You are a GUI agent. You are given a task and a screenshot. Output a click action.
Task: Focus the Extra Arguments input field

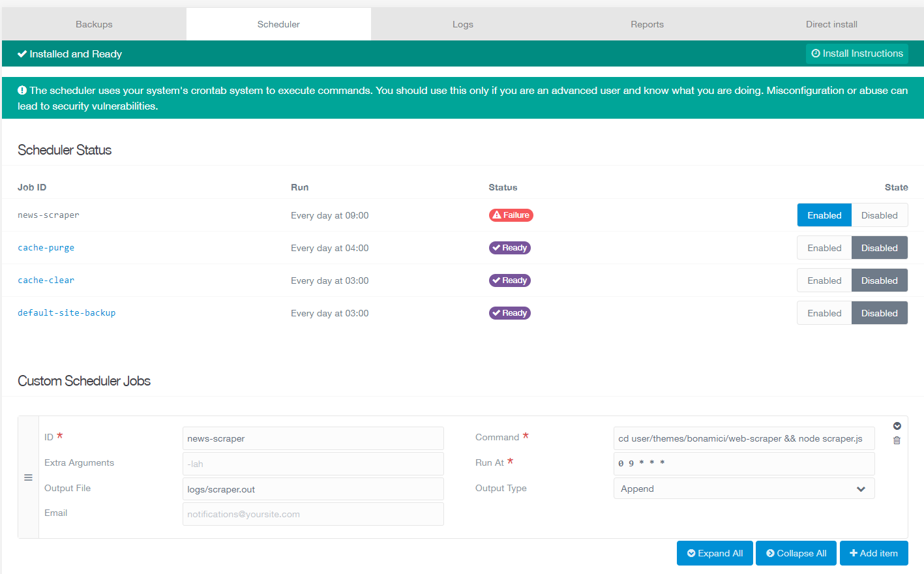313,464
